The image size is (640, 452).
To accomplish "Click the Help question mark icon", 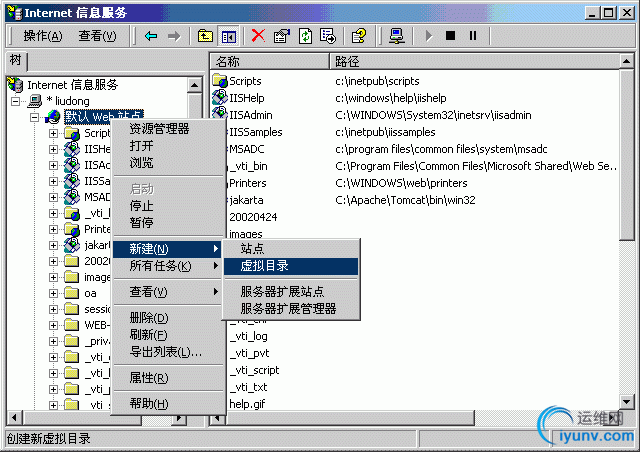I will click(x=359, y=36).
